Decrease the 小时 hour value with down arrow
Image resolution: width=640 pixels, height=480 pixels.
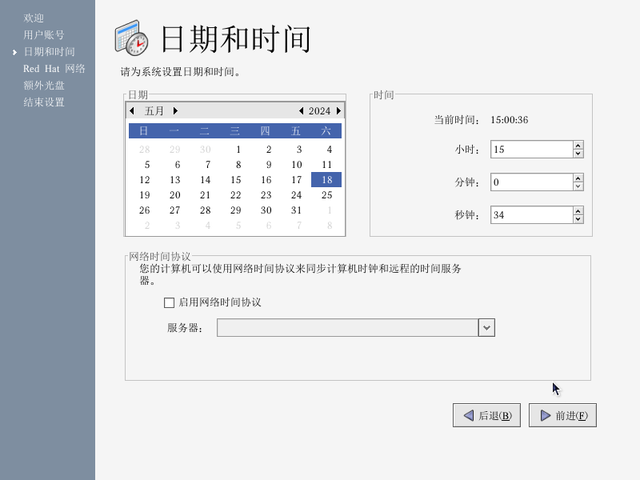578,153
